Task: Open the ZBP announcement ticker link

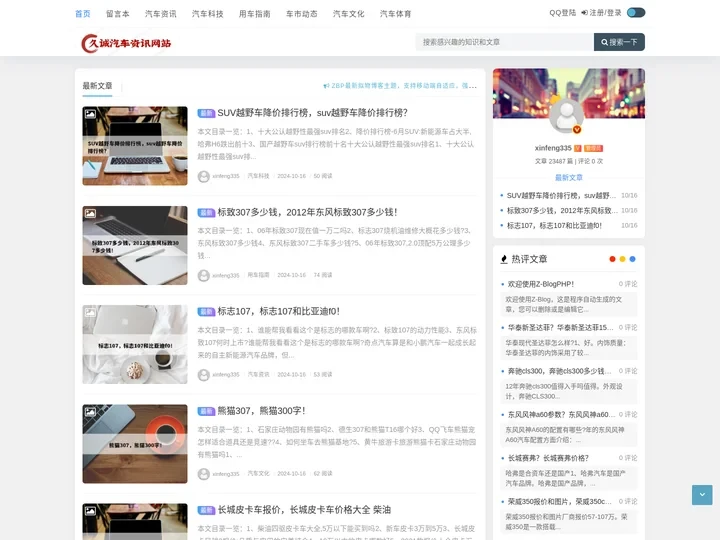Action: tap(400, 85)
